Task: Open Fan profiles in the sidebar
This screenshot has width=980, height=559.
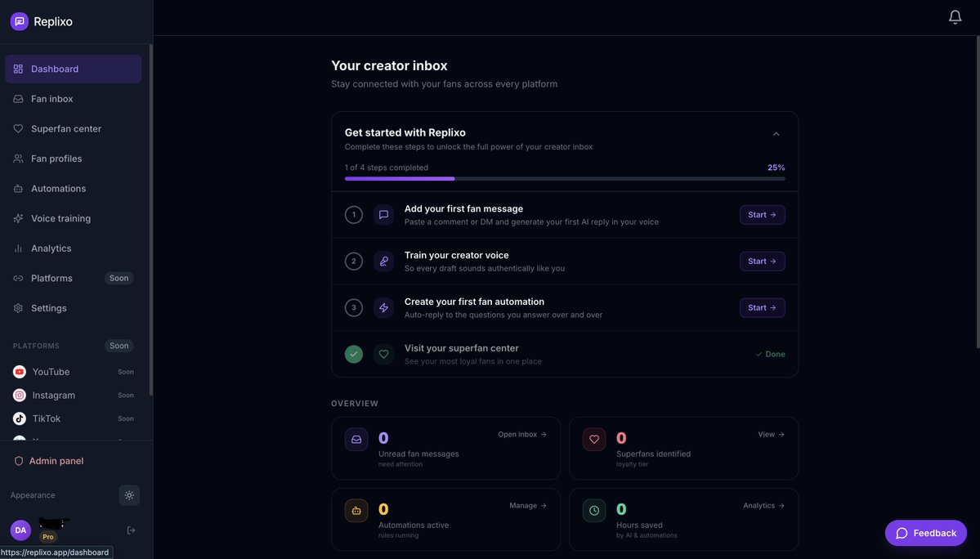Action: [x=73, y=159]
